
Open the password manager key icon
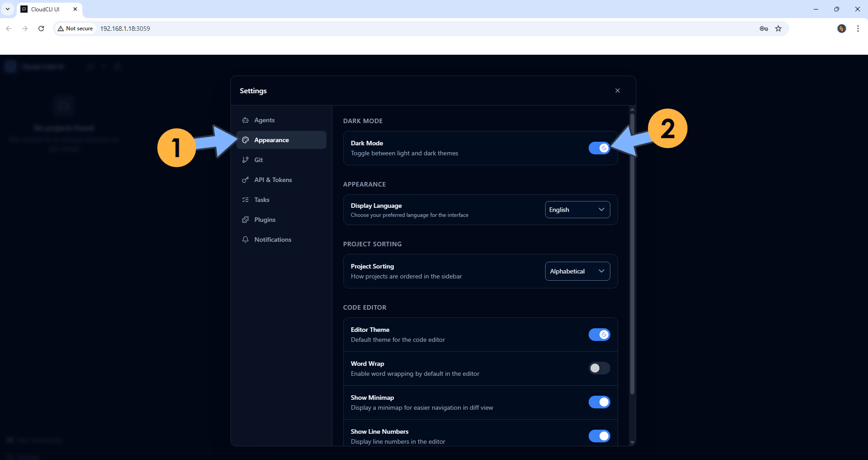click(x=763, y=29)
